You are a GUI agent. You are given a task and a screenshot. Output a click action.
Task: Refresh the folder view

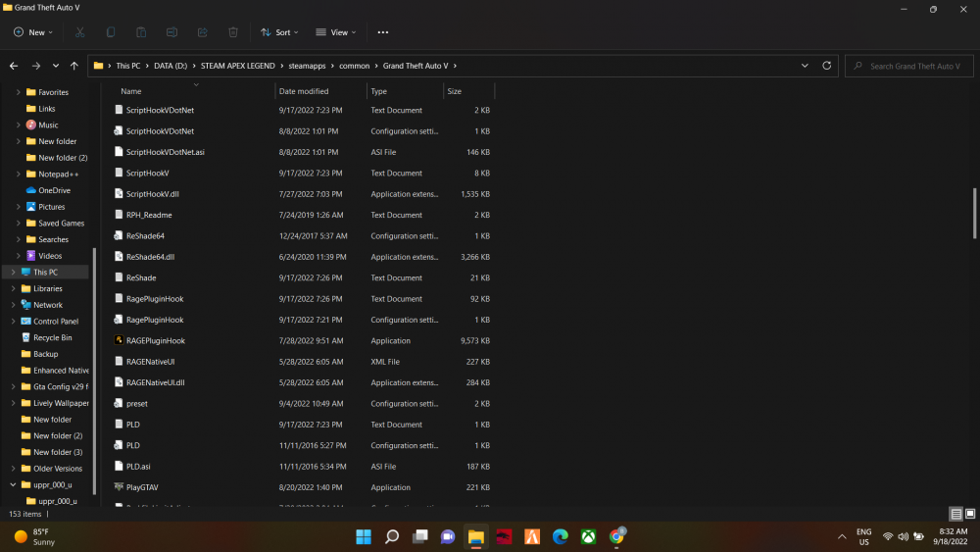pos(826,66)
